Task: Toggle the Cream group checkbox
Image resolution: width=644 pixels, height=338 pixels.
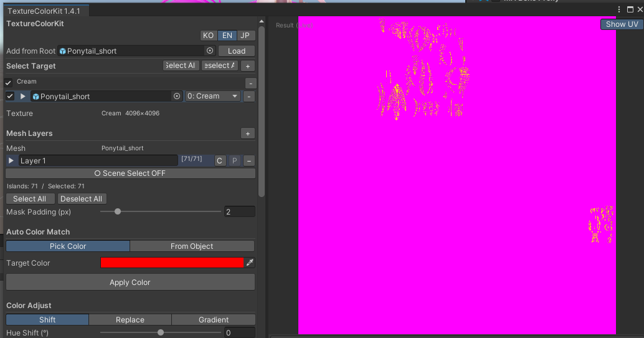Action: pos(8,82)
